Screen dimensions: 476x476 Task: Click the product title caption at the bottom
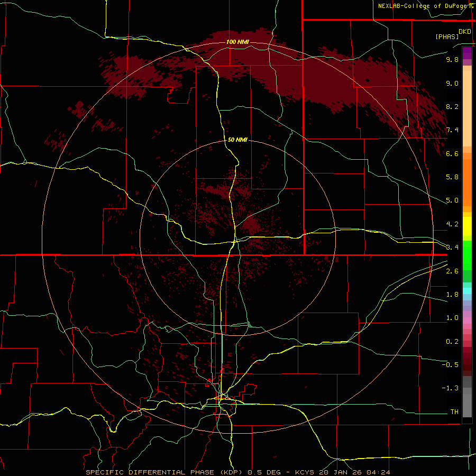pyautogui.click(x=237, y=472)
